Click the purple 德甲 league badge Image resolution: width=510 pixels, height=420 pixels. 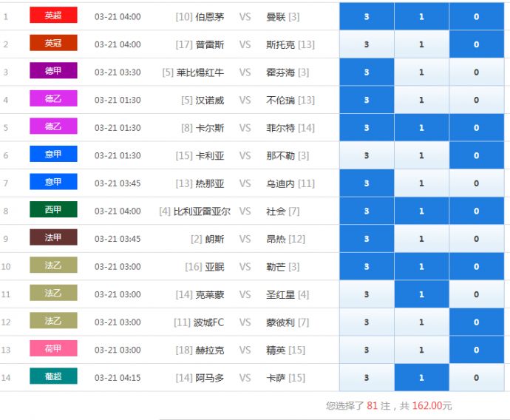[53, 72]
